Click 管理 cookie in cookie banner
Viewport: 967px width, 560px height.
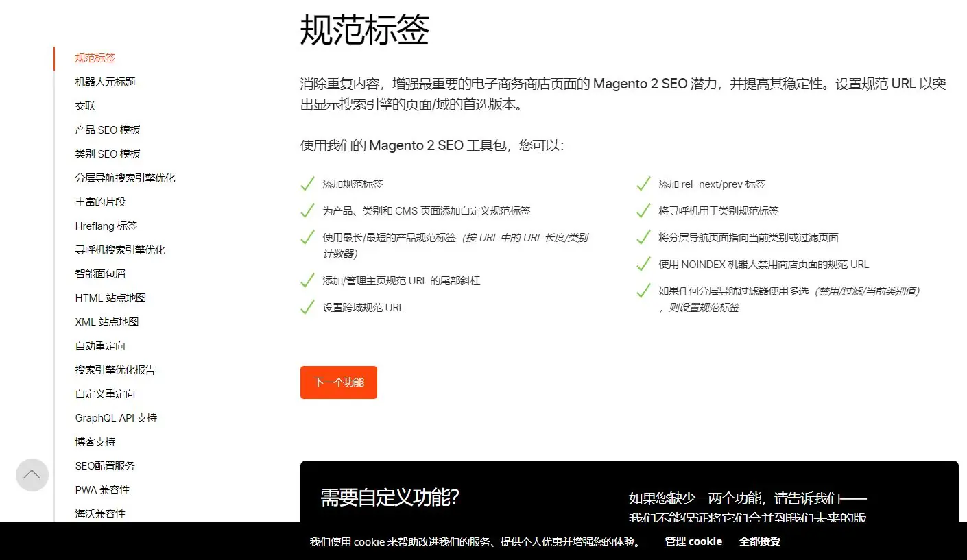click(x=693, y=541)
